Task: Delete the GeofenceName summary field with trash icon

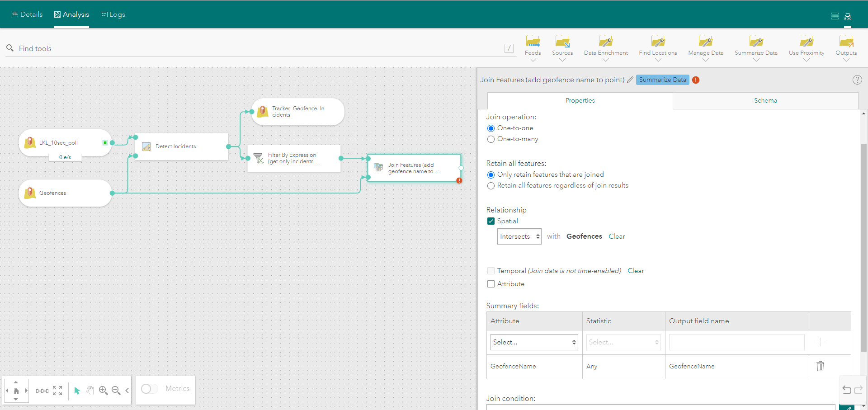Action: coord(821,367)
